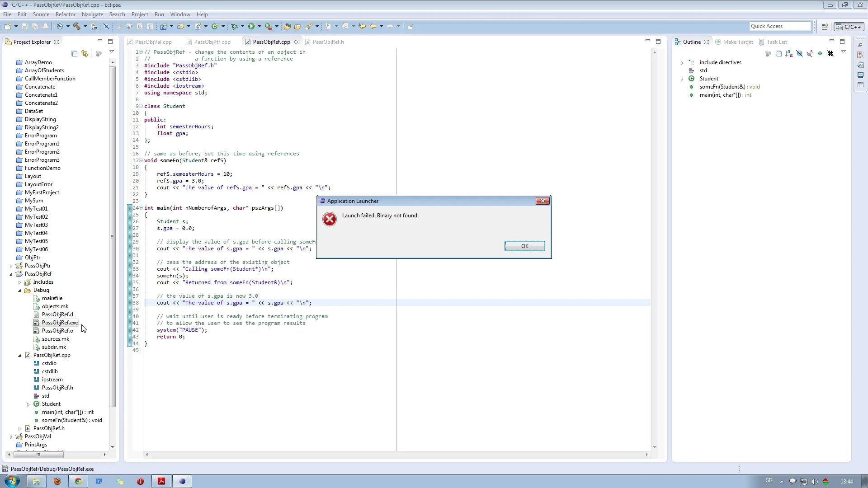
Task: Toggle Hide Non-Public Members in Outline
Action: [x=820, y=53]
